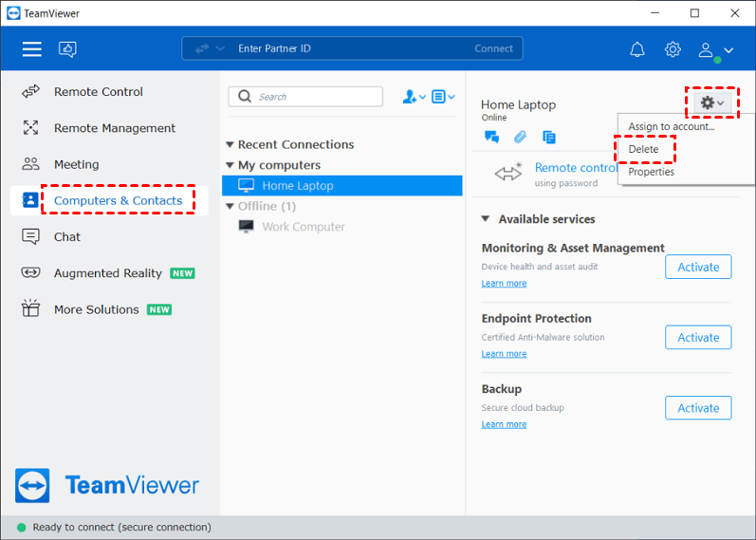Collapse the Recent Connections group
756x540 pixels.
coord(230,145)
